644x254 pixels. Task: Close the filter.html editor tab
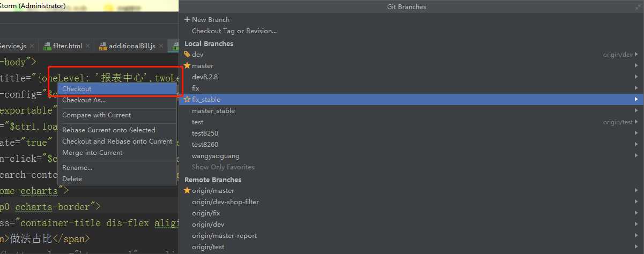coord(88,46)
